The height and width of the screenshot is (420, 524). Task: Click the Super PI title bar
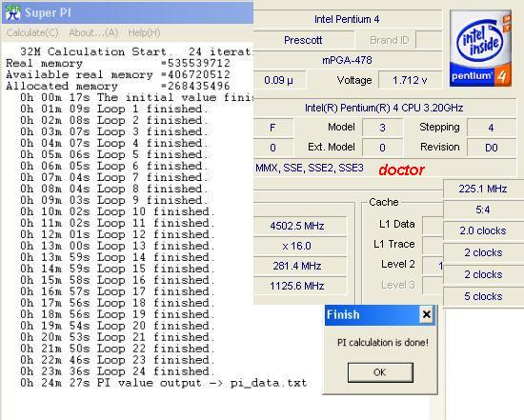tap(128, 12)
